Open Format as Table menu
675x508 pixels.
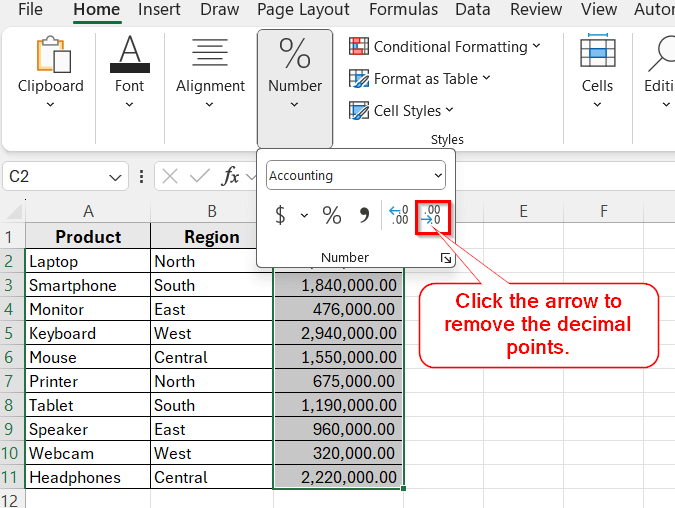(x=420, y=79)
